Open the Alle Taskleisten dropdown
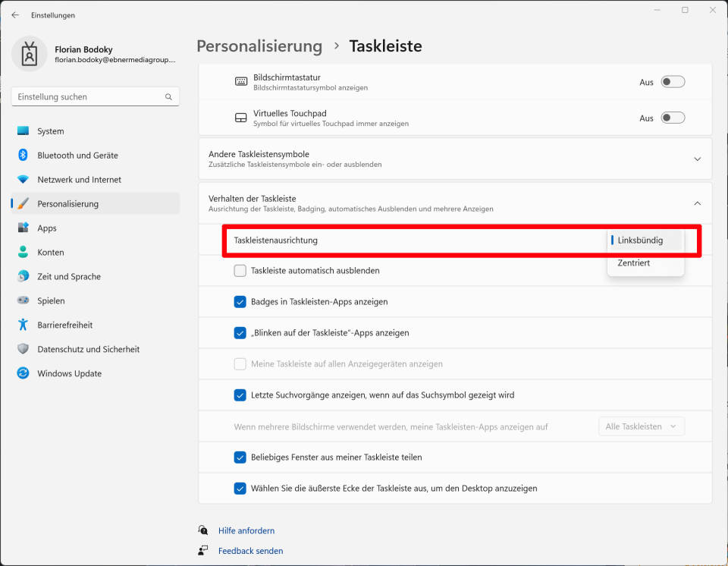The height and width of the screenshot is (566, 728). point(641,426)
